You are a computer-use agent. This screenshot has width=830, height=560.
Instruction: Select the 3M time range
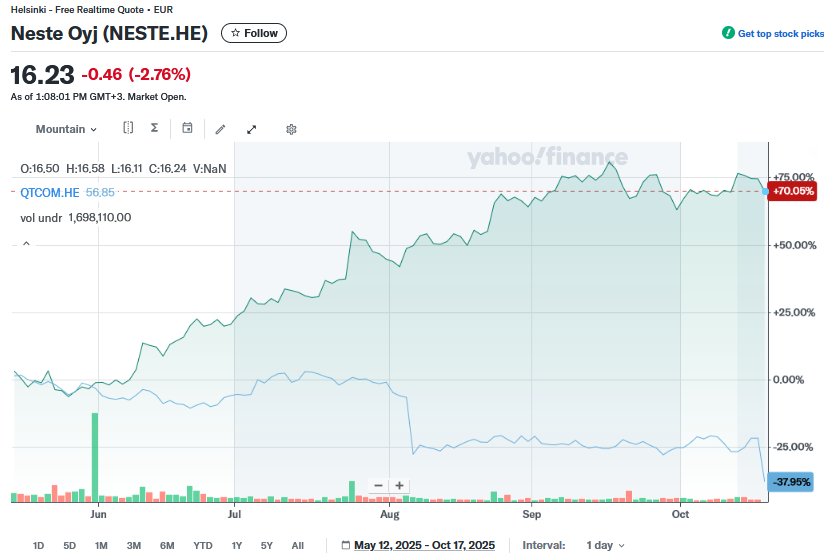click(133, 546)
